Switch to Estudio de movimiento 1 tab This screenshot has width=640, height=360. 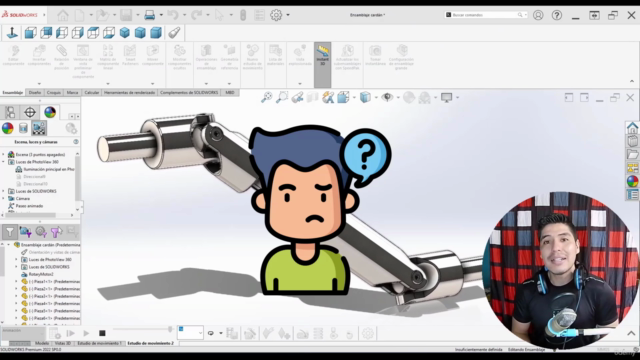(99, 343)
